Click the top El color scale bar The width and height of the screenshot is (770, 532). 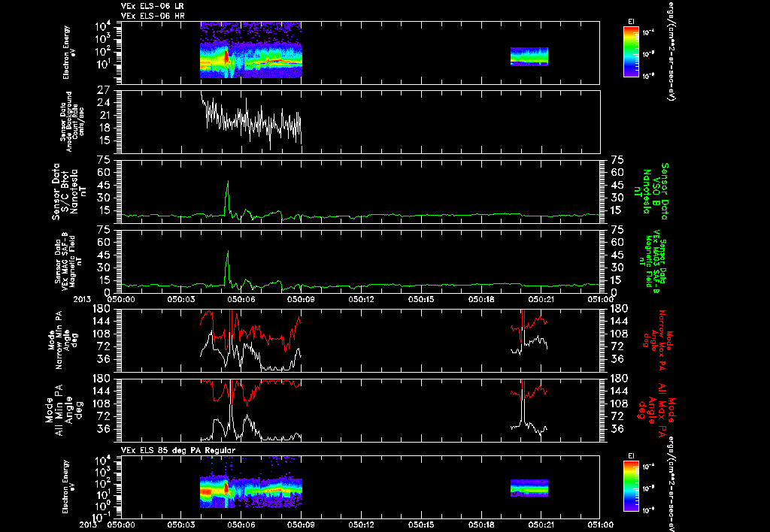[x=631, y=52]
